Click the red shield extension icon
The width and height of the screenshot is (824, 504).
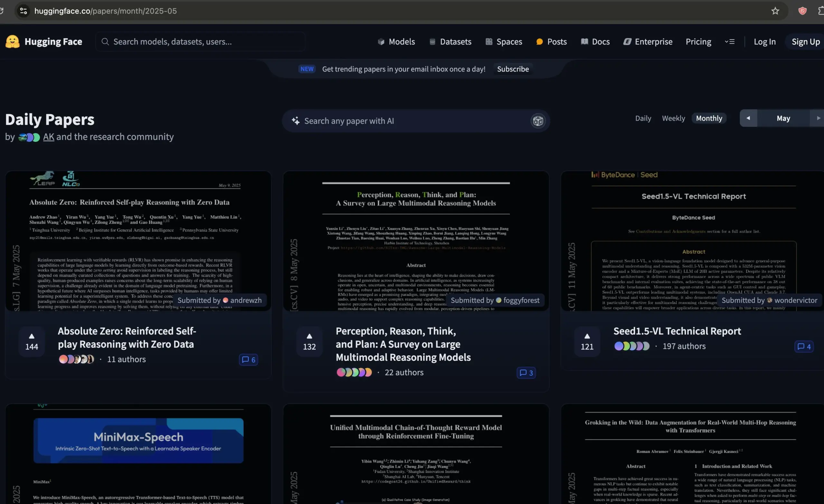click(802, 11)
